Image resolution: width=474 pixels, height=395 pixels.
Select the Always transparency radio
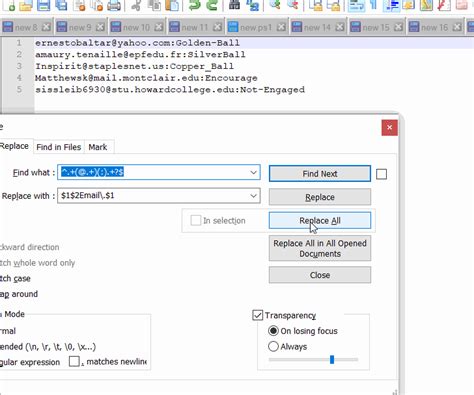273,346
